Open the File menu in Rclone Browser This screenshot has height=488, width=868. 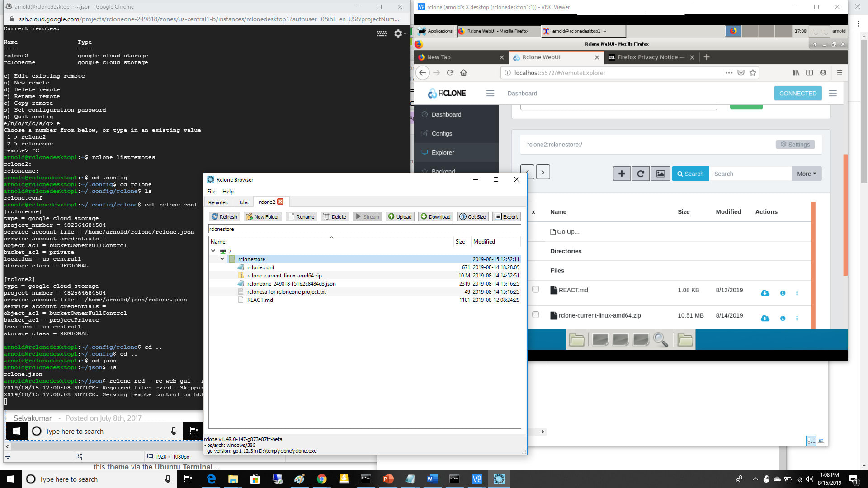[211, 192]
